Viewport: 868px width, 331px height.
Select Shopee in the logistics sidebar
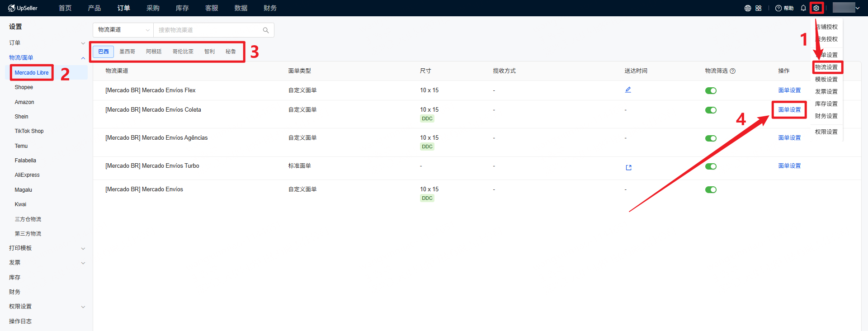pyautogui.click(x=24, y=87)
